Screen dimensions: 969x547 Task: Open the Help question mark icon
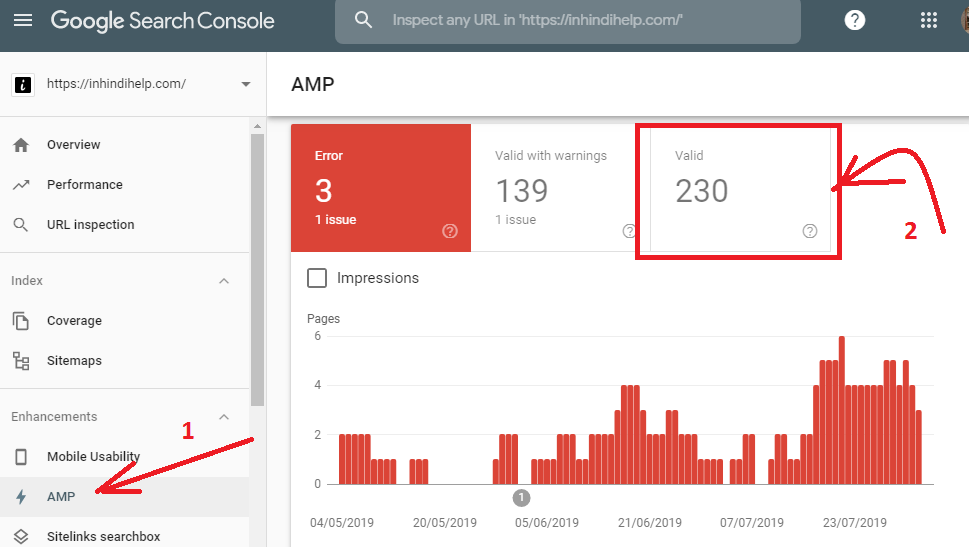point(855,20)
